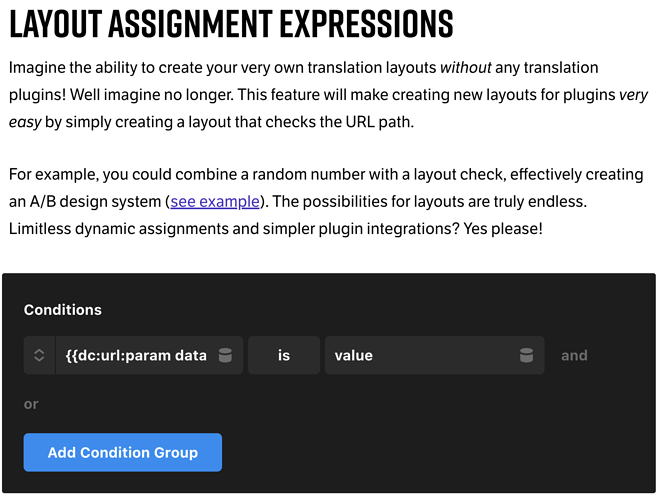Click the "and" connector after the condition
This screenshot has height=500, width=660.
pyautogui.click(x=574, y=355)
